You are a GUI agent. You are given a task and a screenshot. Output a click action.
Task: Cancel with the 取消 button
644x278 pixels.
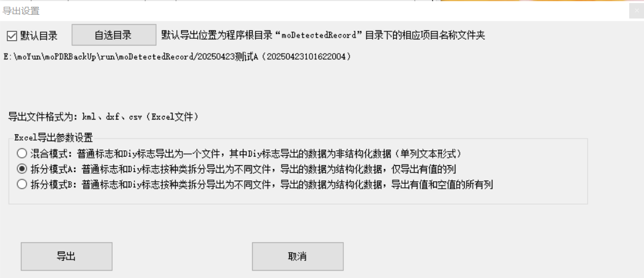298,256
